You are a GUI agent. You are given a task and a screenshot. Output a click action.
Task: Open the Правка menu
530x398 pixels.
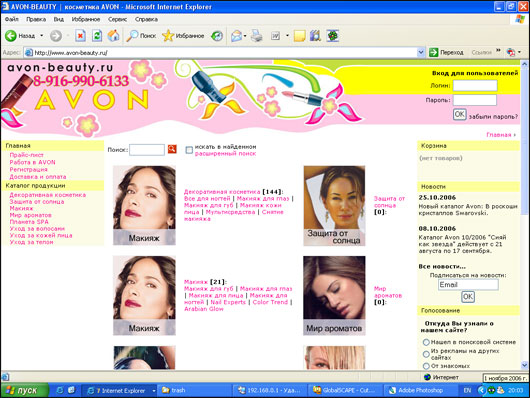tap(36, 19)
